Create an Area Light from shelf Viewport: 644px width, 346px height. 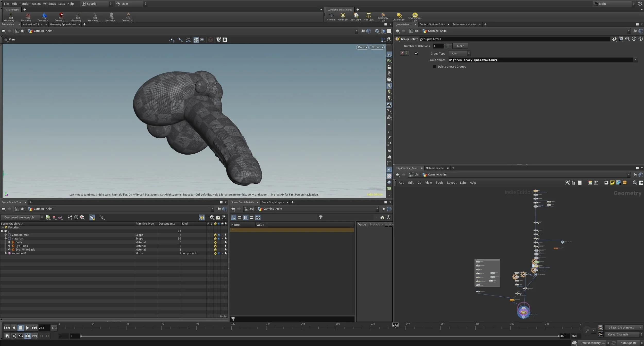(368, 16)
